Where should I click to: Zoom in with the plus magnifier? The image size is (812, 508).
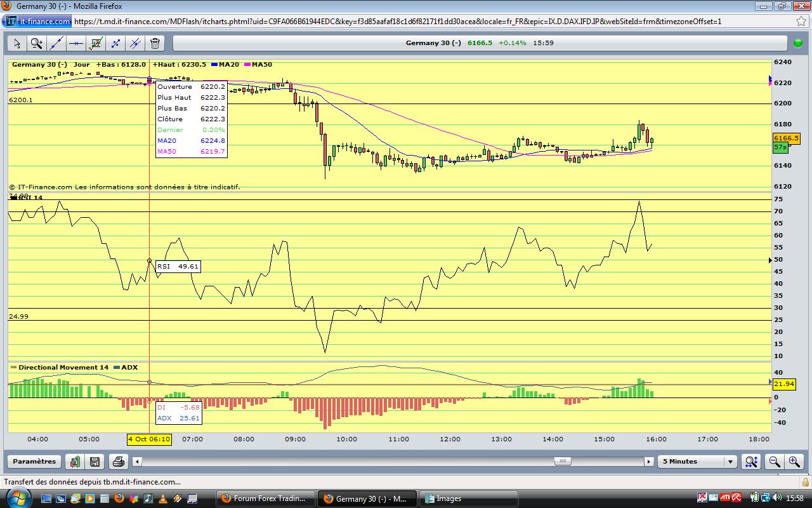pyautogui.click(x=794, y=462)
